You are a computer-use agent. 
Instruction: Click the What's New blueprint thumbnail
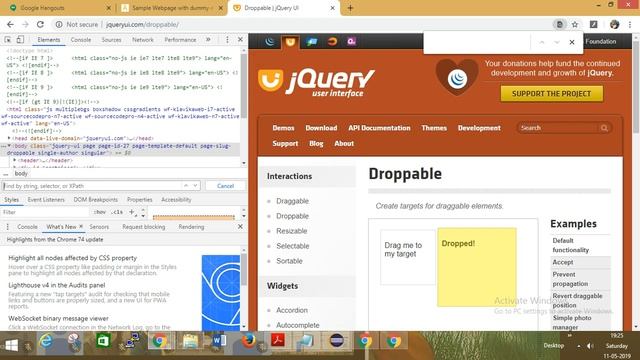point(221,292)
